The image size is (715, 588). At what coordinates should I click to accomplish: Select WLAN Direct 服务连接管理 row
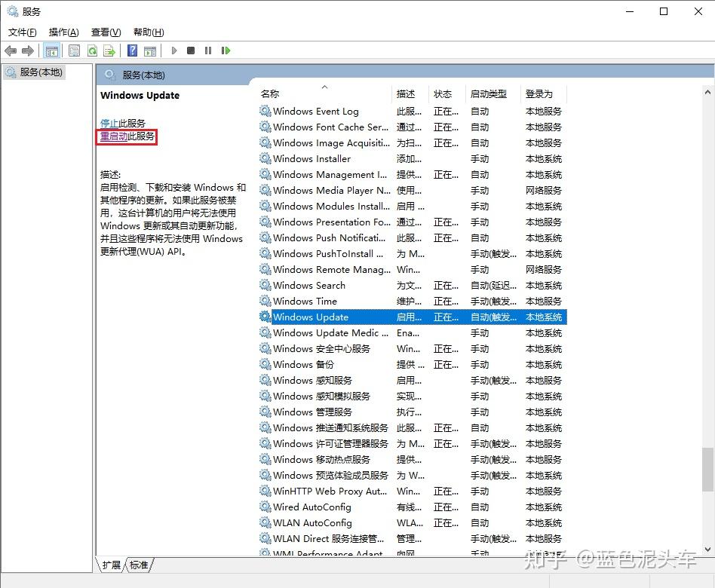(x=413, y=539)
